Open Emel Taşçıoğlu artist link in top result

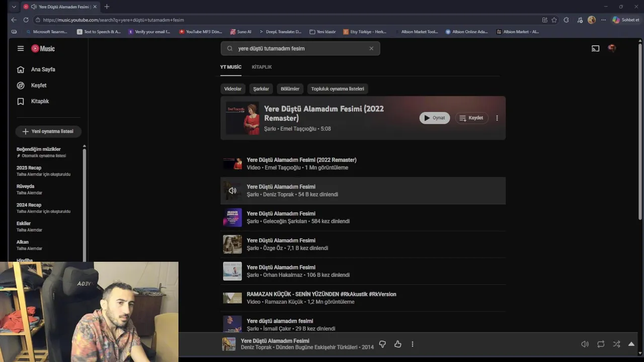(298, 129)
